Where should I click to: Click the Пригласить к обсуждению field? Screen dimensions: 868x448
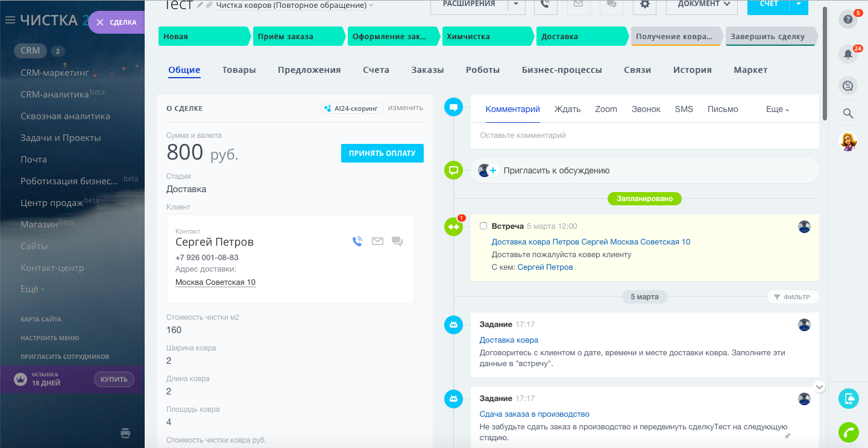[x=645, y=170]
